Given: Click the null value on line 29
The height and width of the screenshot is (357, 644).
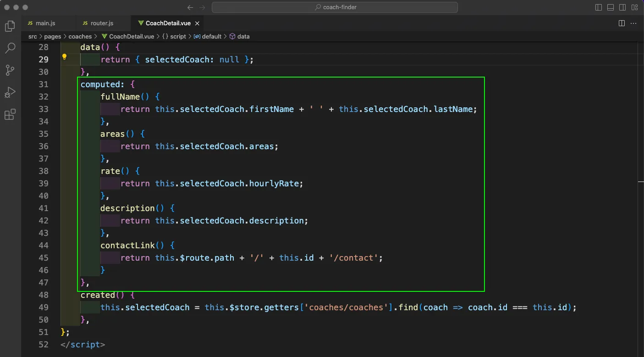Looking at the screenshot, I should pos(229,60).
